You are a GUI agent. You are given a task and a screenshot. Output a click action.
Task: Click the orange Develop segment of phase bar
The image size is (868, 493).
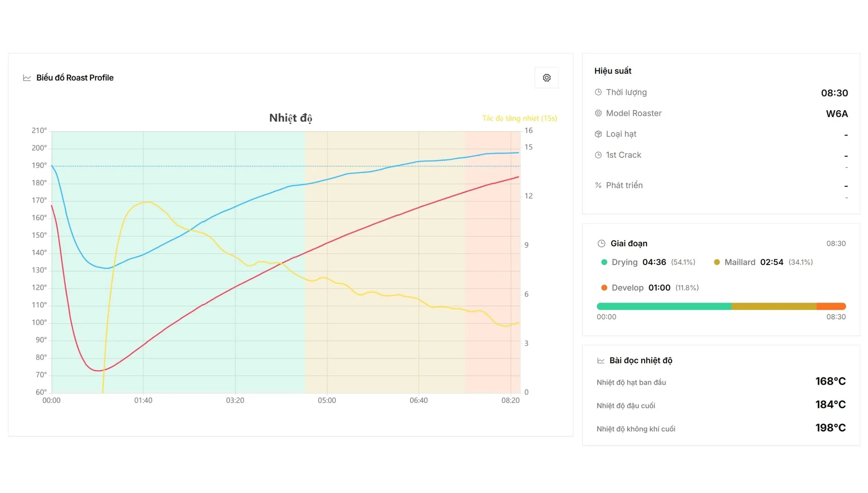pyautogui.click(x=831, y=307)
